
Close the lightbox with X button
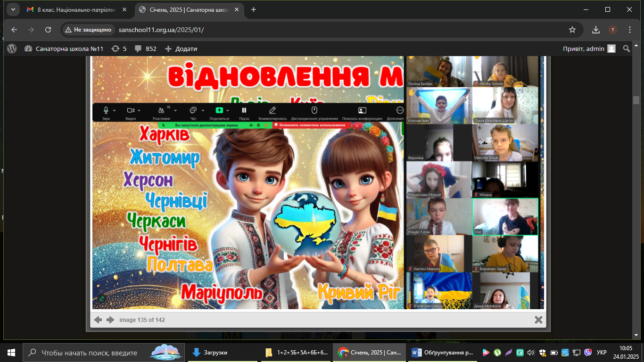click(x=538, y=320)
